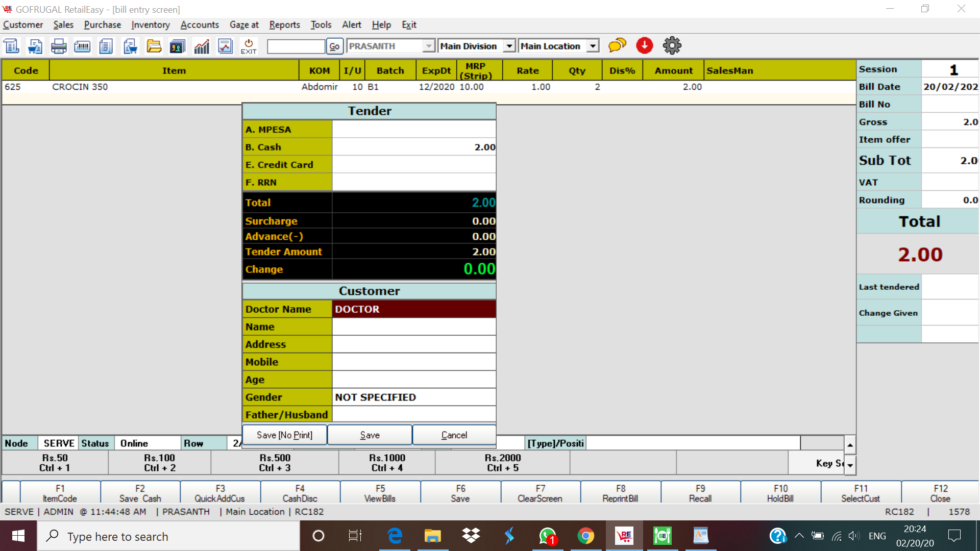
Task: Click the EXIT power icon
Action: pos(249,46)
